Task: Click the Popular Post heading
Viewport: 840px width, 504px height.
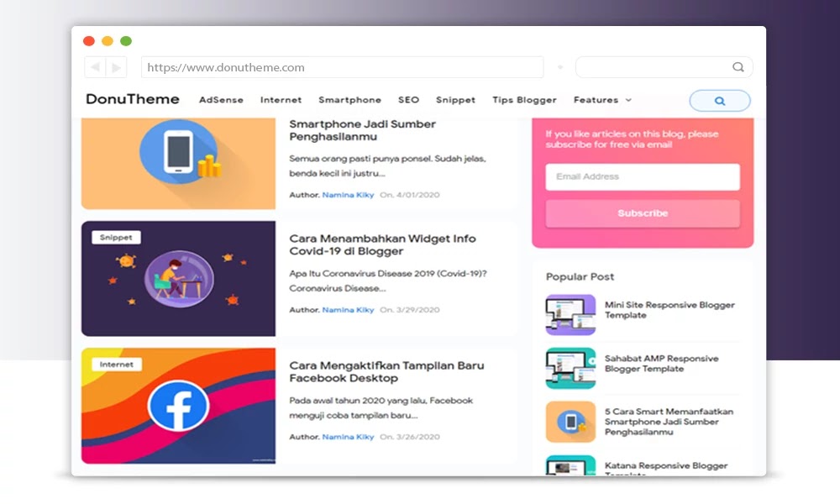Action: (580, 276)
